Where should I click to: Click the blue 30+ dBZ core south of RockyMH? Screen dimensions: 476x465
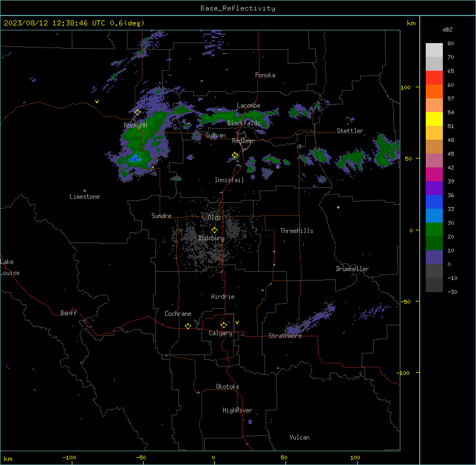[135, 158]
